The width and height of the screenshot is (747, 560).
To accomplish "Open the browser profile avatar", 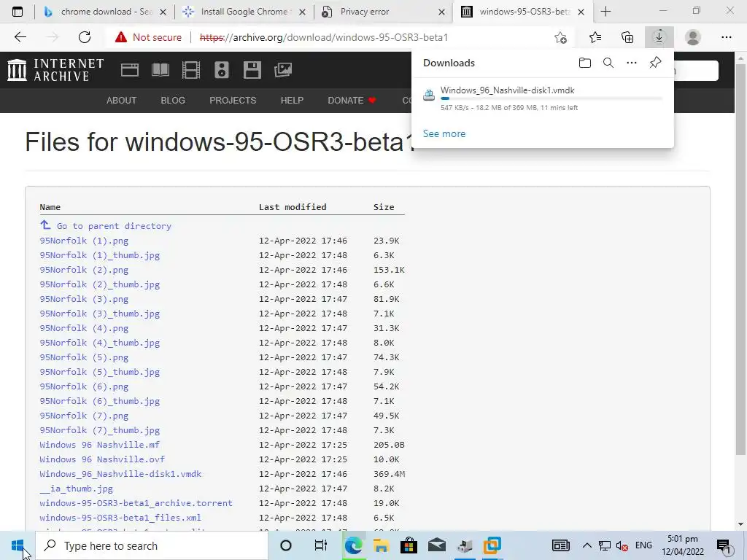I will coord(693,37).
